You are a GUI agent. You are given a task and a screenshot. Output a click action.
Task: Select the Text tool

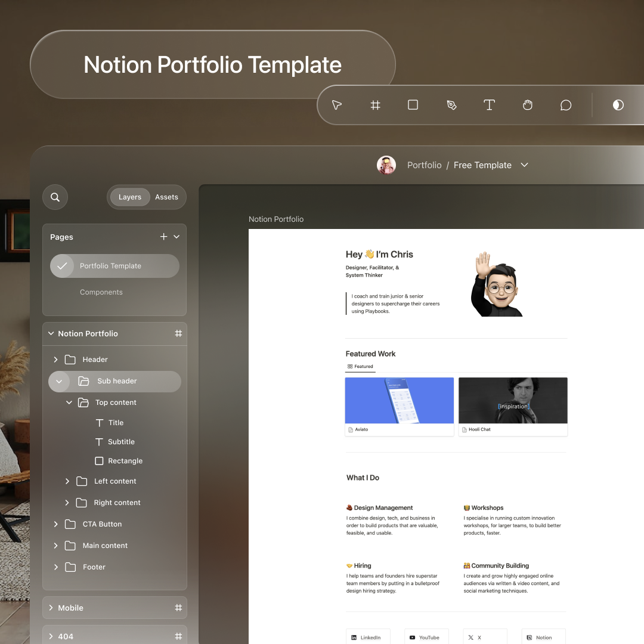point(489,105)
